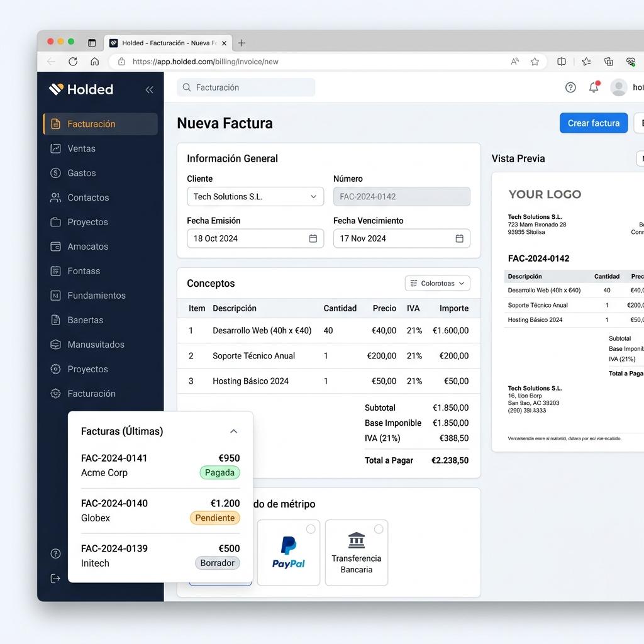This screenshot has height=644, width=644.
Task: Open calendar icon in Fecha Emisión field
Action: coord(313,238)
